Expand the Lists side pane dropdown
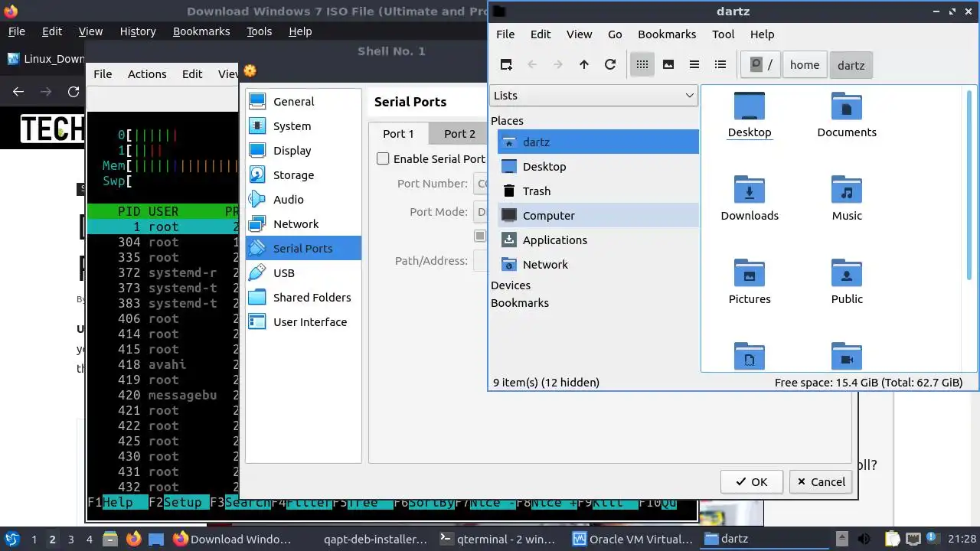Viewport: 980px width, 551px height. point(593,95)
